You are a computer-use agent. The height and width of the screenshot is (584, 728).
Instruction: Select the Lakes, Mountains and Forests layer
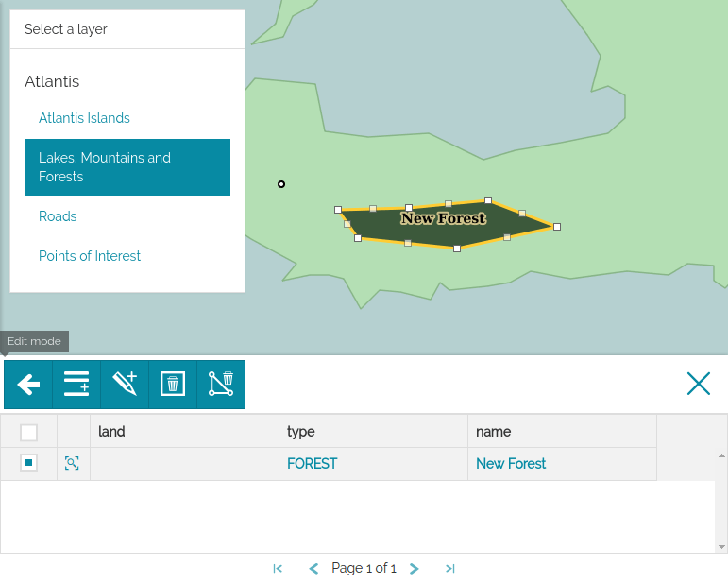(127, 167)
